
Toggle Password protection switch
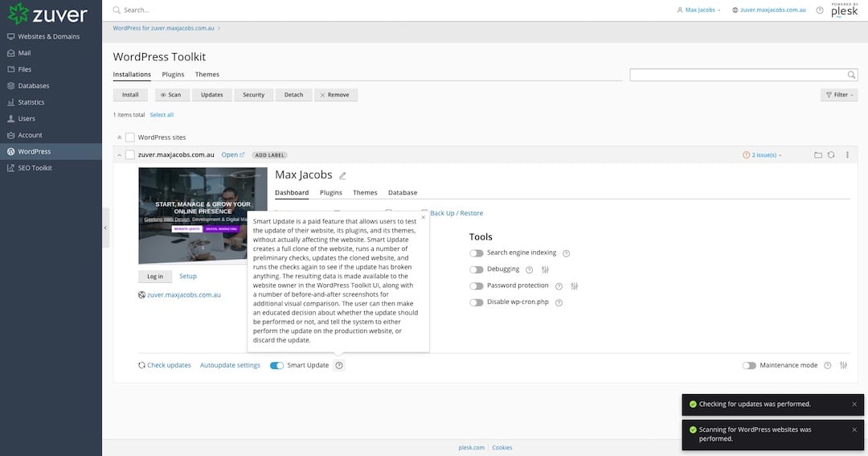(476, 286)
